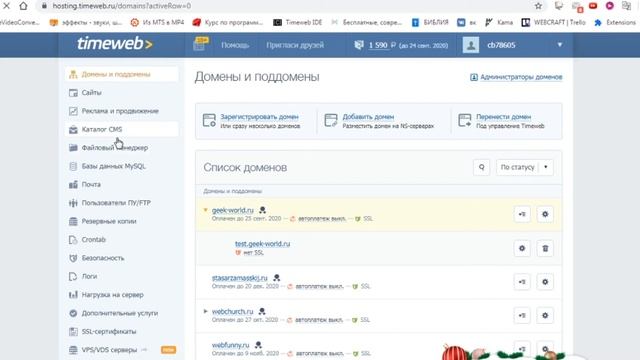Click the Почта mailbox icon
Viewport: 640px width, 360px height.
coord(73,184)
